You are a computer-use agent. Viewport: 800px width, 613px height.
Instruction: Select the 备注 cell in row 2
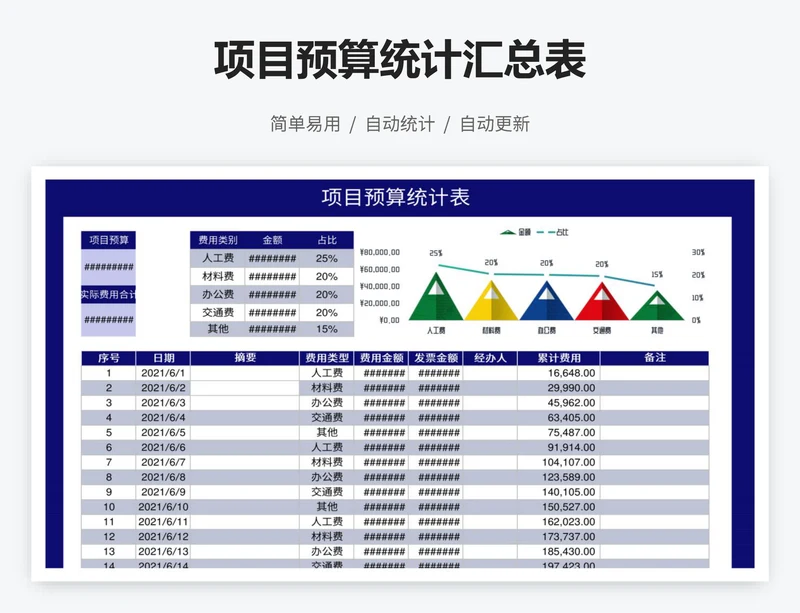tap(655, 388)
